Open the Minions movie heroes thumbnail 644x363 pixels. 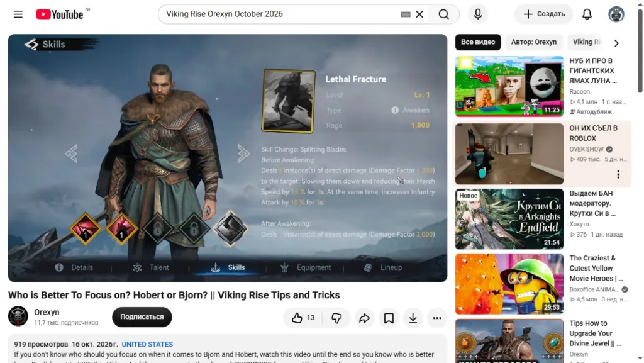point(509,284)
